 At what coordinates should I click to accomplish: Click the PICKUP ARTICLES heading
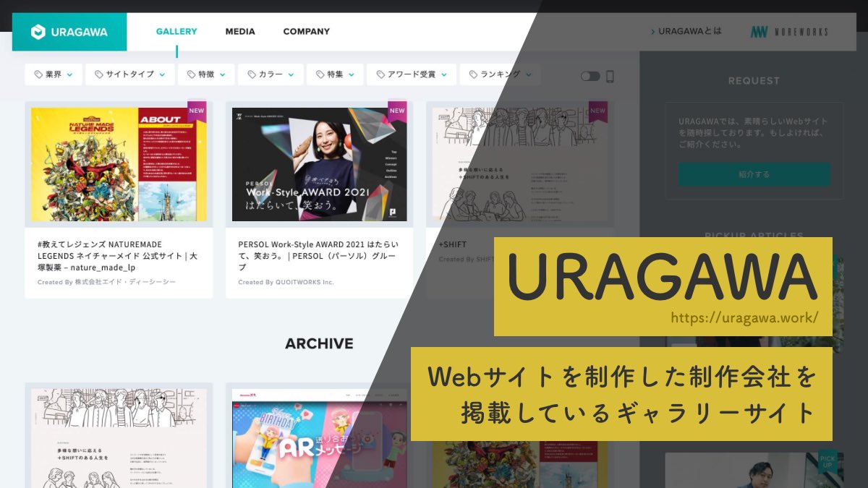pos(754,236)
